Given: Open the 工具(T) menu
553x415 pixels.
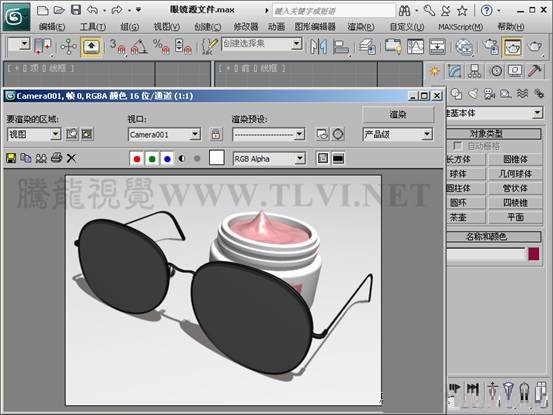Looking at the screenshot, I should click(x=93, y=27).
